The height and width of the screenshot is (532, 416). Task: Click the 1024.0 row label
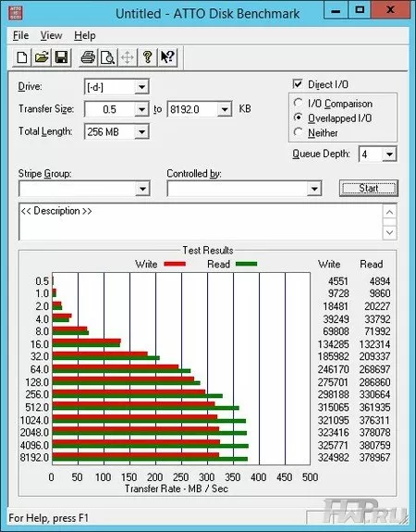tap(34, 420)
